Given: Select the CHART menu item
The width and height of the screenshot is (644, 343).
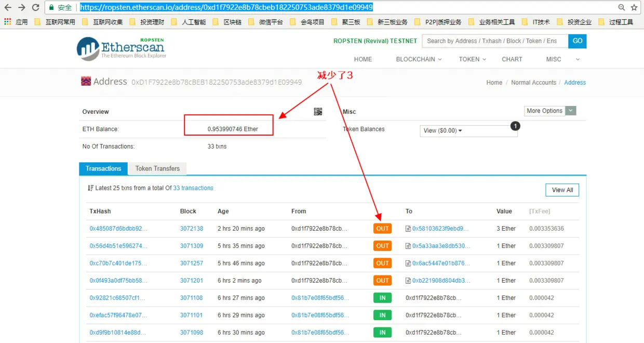Looking at the screenshot, I should click(x=512, y=59).
